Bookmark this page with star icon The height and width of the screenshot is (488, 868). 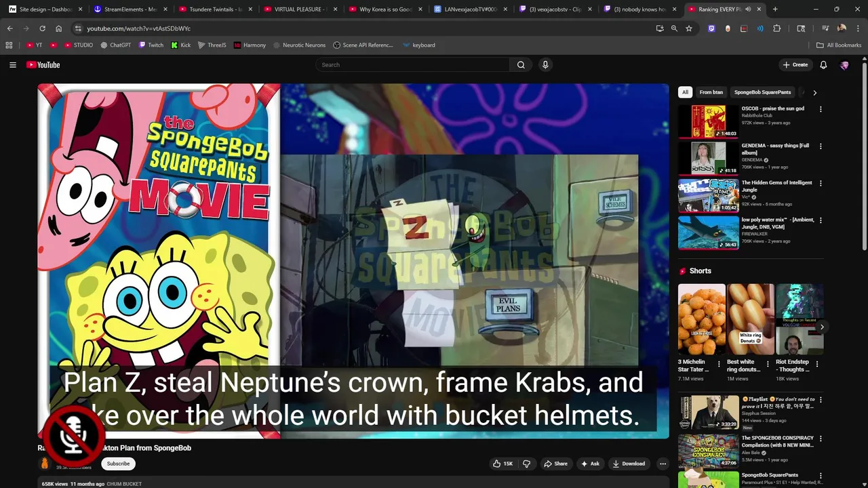[x=689, y=28]
